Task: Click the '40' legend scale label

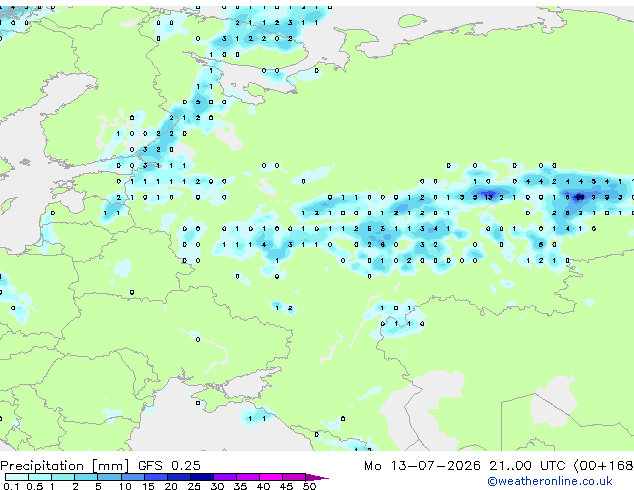Action: pyautogui.click(x=263, y=486)
